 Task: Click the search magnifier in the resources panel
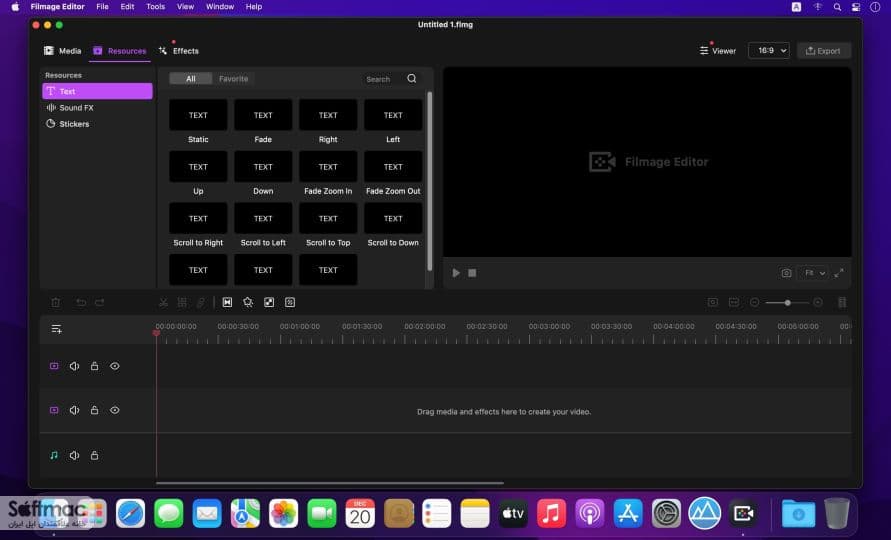(x=412, y=78)
